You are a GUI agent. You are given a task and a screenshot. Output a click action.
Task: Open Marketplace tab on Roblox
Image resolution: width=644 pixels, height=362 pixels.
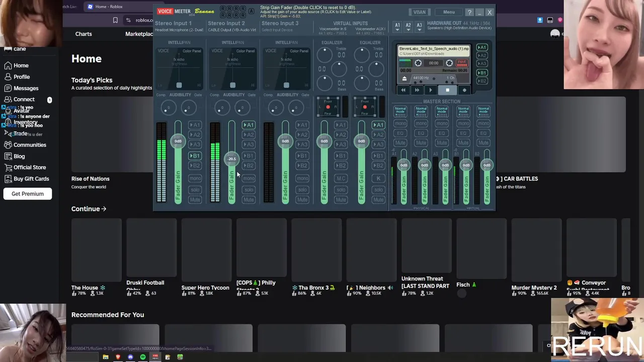[x=139, y=34]
